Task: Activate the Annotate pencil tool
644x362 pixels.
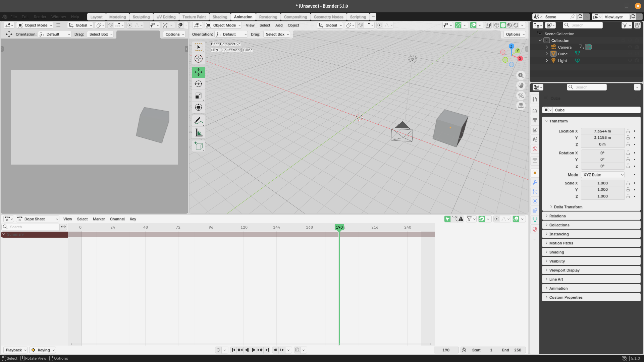Action: (x=198, y=121)
